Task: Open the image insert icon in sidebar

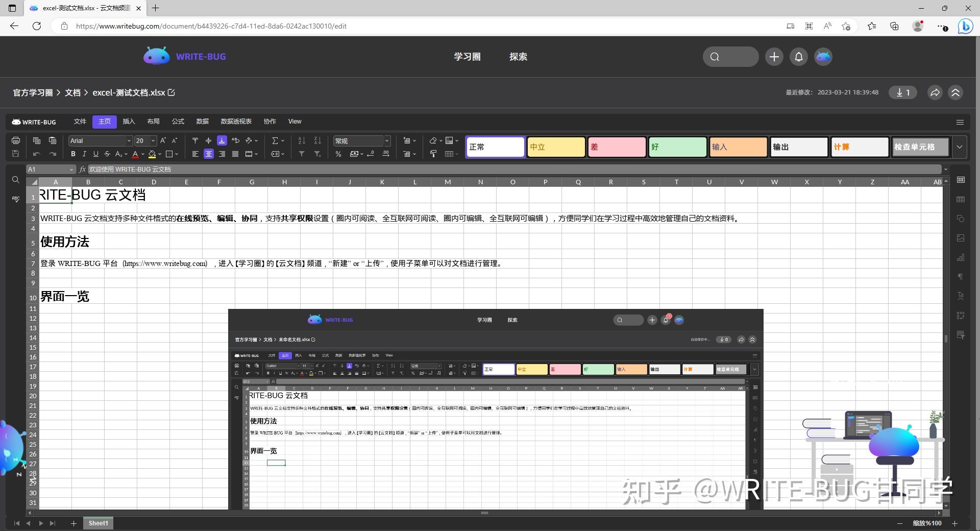Action: (961, 238)
